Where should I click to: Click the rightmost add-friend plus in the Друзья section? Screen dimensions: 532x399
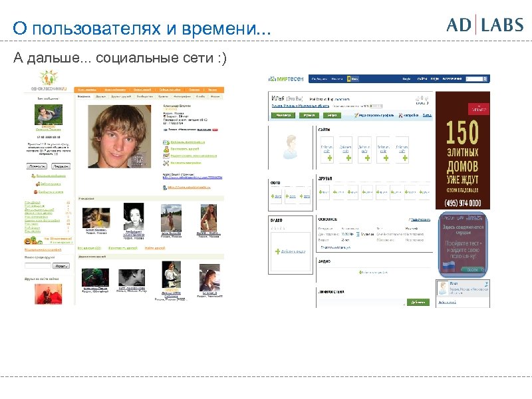click(422, 192)
